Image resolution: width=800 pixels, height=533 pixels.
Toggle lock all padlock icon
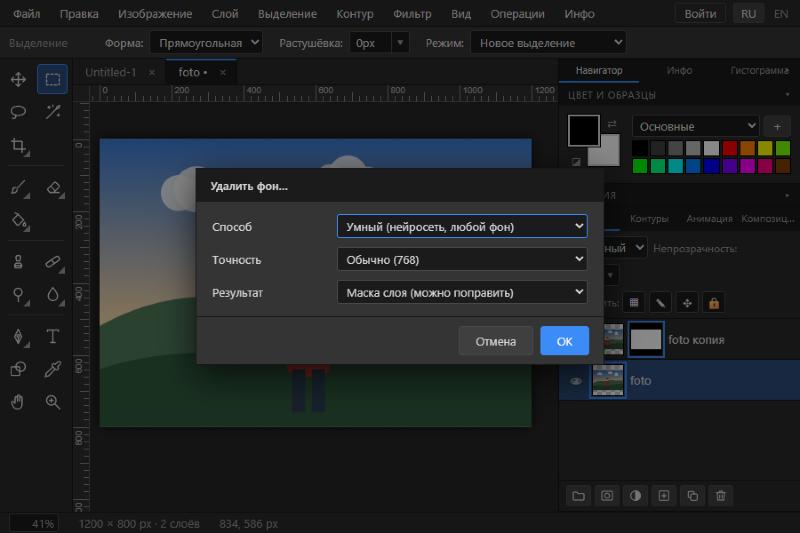point(714,303)
